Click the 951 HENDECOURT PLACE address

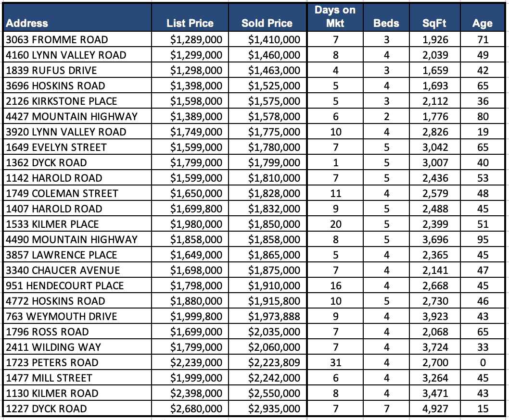pyautogui.click(x=65, y=285)
